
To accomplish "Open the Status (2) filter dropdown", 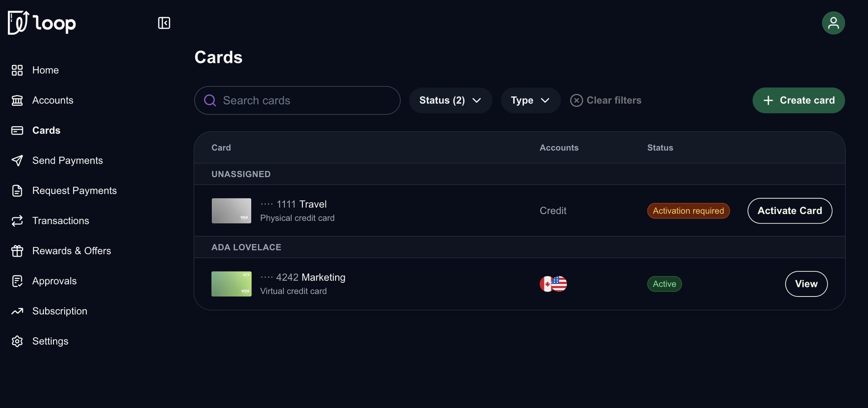I will coord(450,100).
